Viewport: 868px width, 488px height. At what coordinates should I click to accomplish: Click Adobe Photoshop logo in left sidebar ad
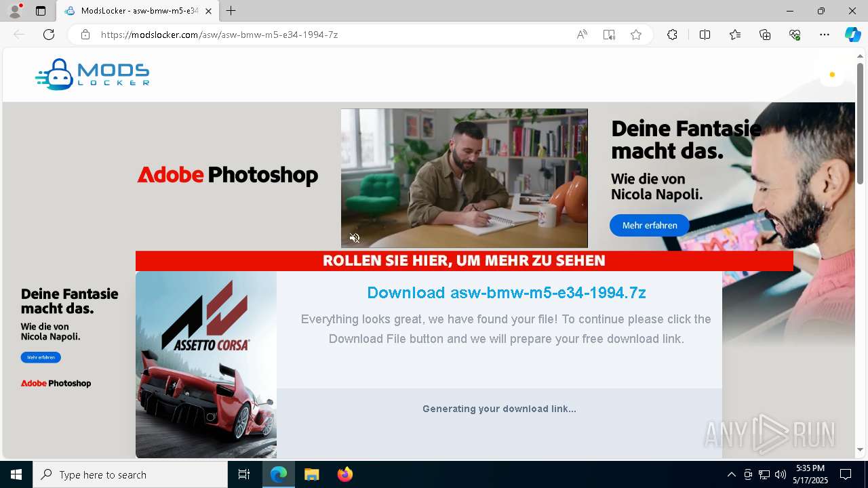56,383
